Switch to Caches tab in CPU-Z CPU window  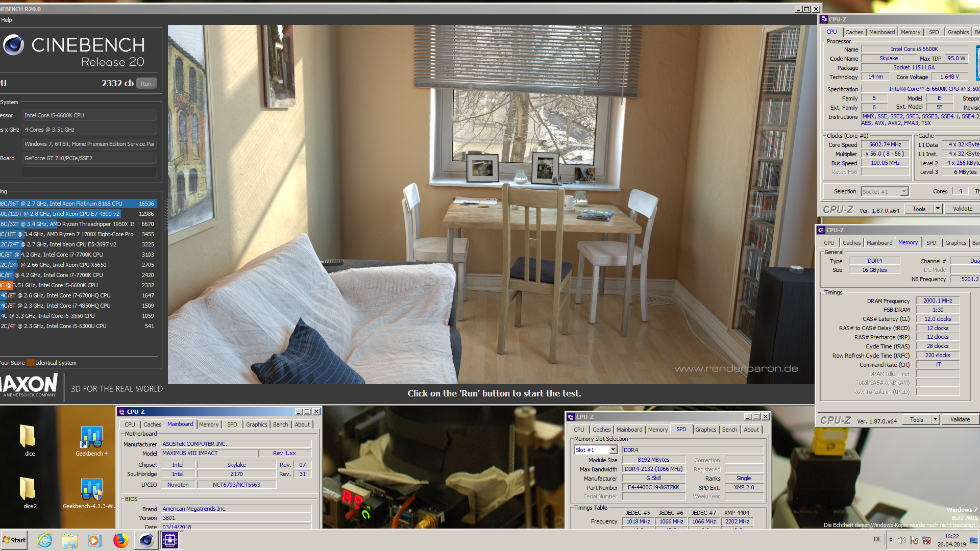[x=854, y=32]
